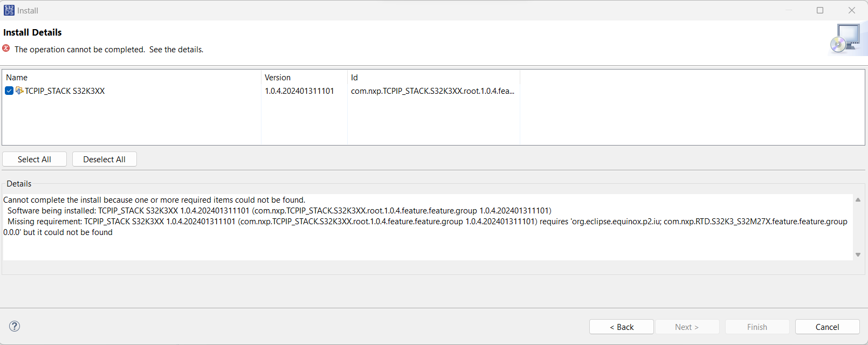Image resolution: width=868 pixels, height=345 pixels.
Task: Uncheck the TCPIP_STACK S32K3XX feature checkbox
Action: click(9, 91)
